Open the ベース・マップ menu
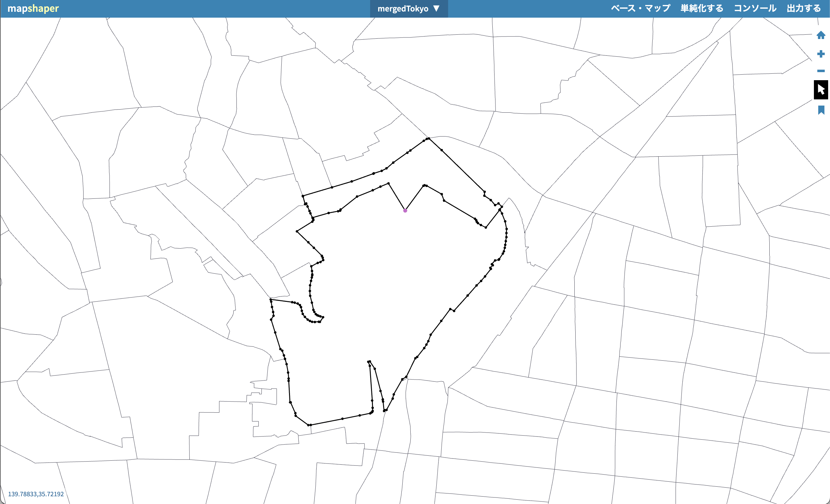830x504 pixels. [x=640, y=8]
